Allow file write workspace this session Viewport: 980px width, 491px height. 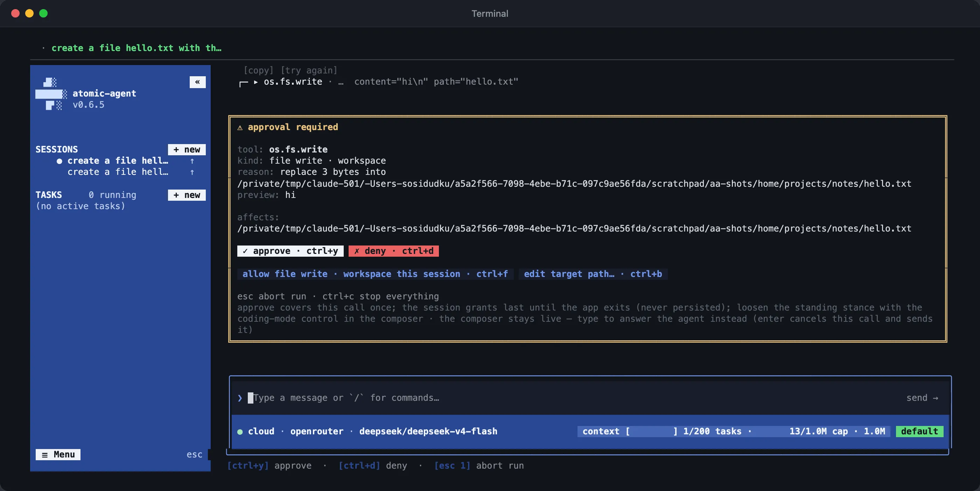tap(375, 274)
